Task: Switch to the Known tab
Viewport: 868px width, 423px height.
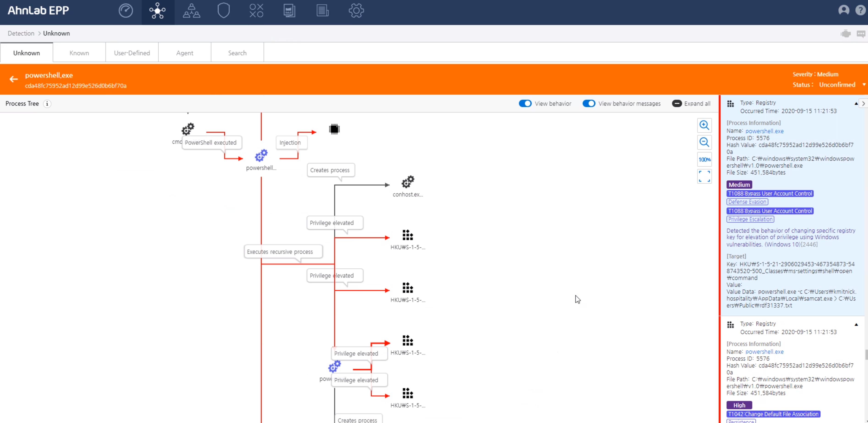Action: (x=79, y=53)
